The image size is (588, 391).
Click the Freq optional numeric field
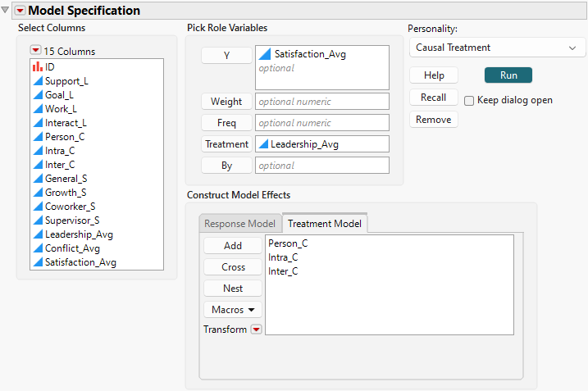pos(322,123)
